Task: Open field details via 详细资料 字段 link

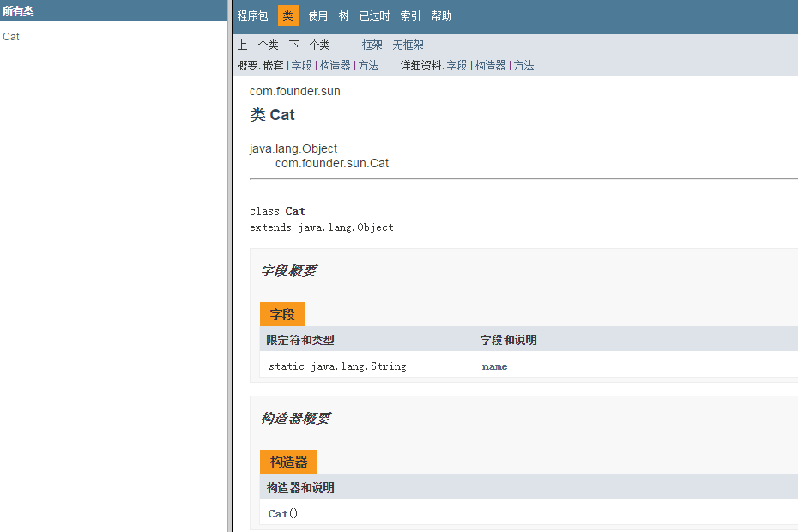Action: (457, 65)
